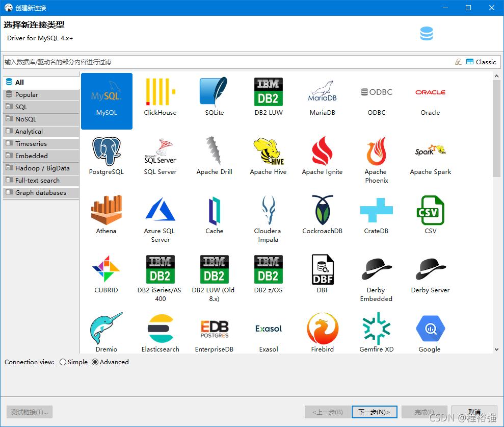Screen dimensions: 504x427
Task: Pick the Athena driver icon
Action: (x=107, y=210)
